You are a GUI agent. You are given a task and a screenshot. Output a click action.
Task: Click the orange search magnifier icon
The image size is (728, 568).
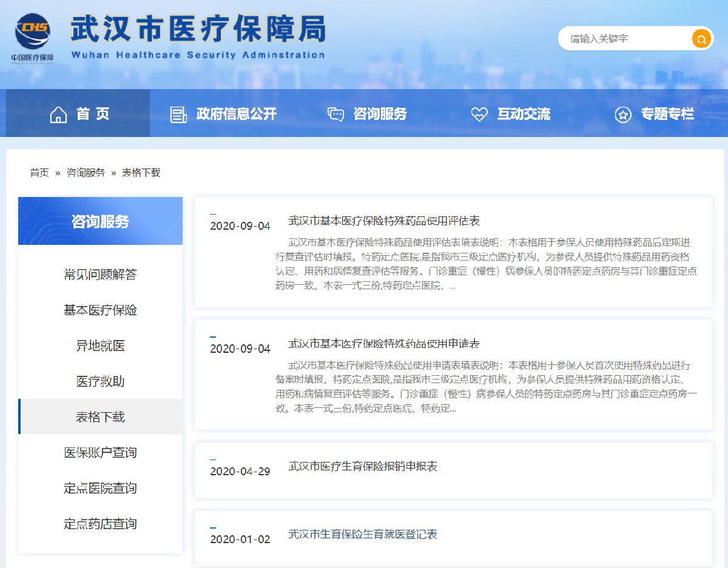pyautogui.click(x=701, y=39)
